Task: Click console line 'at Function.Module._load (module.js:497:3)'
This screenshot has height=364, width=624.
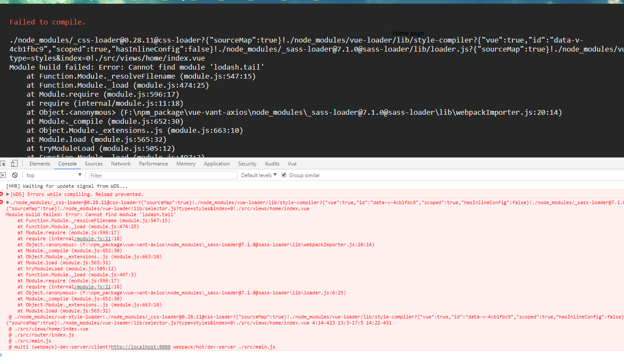Action: [x=76, y=275]
